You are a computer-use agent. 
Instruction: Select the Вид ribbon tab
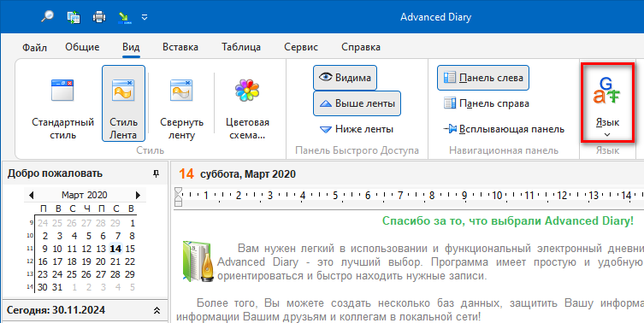[x=131, y=47]
